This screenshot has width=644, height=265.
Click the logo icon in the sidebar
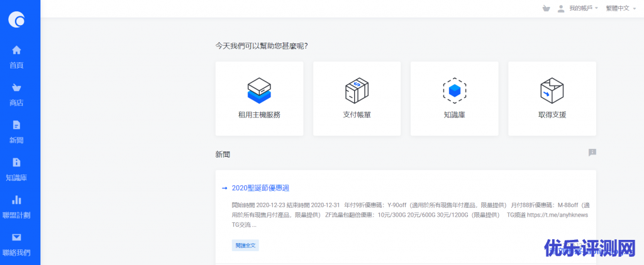17,20
